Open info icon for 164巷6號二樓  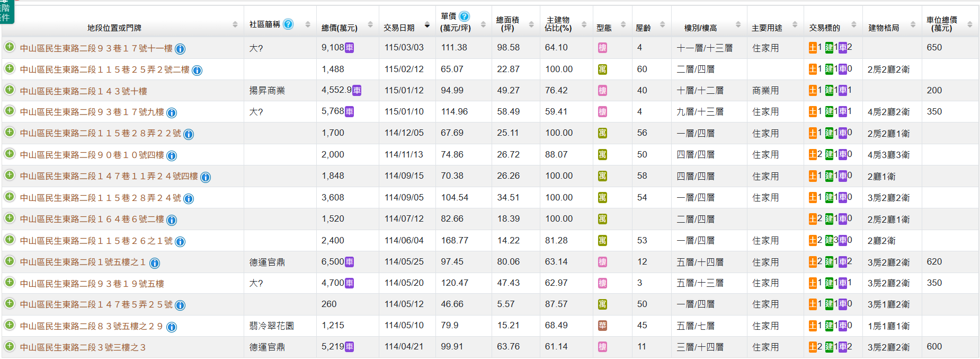point(172,220)
